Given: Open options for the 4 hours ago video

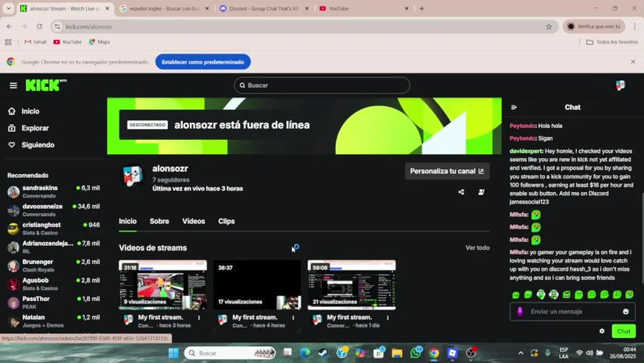Looking at the screenshot, I should [x=293, y=318].
